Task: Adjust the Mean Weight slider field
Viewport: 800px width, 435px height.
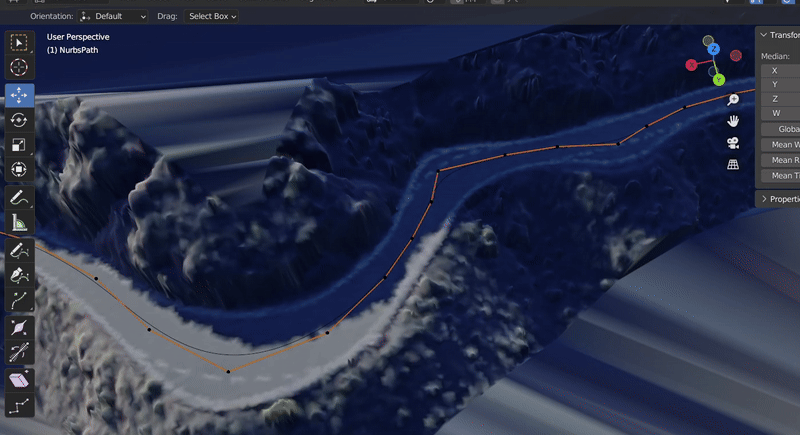Action: click(781, 145)
